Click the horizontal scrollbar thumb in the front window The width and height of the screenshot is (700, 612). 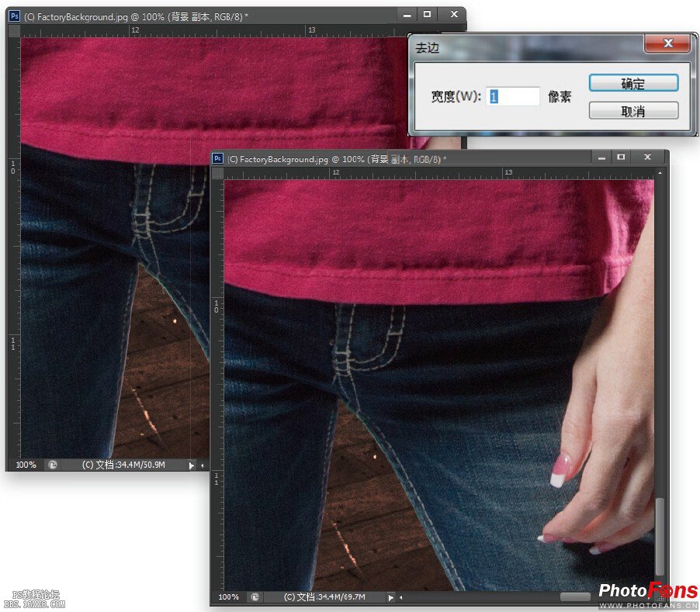[576, 597]
